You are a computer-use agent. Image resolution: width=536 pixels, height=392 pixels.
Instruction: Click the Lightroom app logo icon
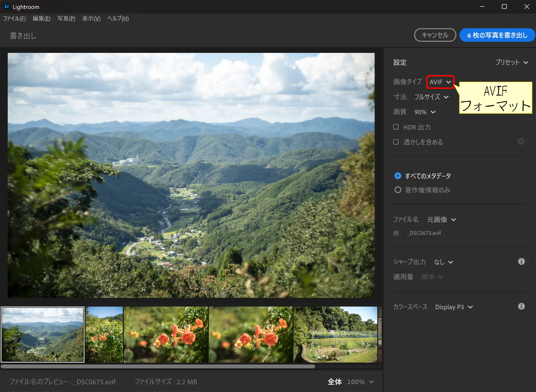7,7
